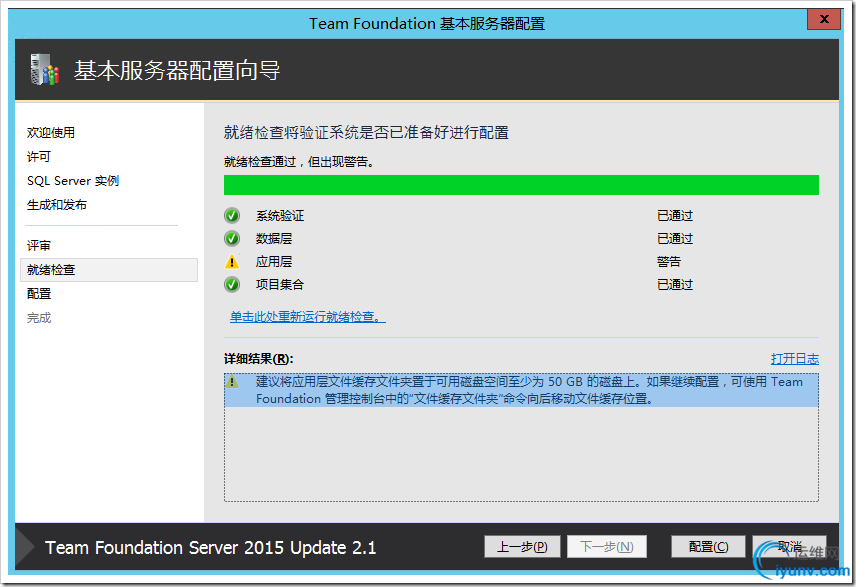The image size is (856, 587).
Task: Select the 就绪检查 step in sidebar
Action: pos(109,270)
